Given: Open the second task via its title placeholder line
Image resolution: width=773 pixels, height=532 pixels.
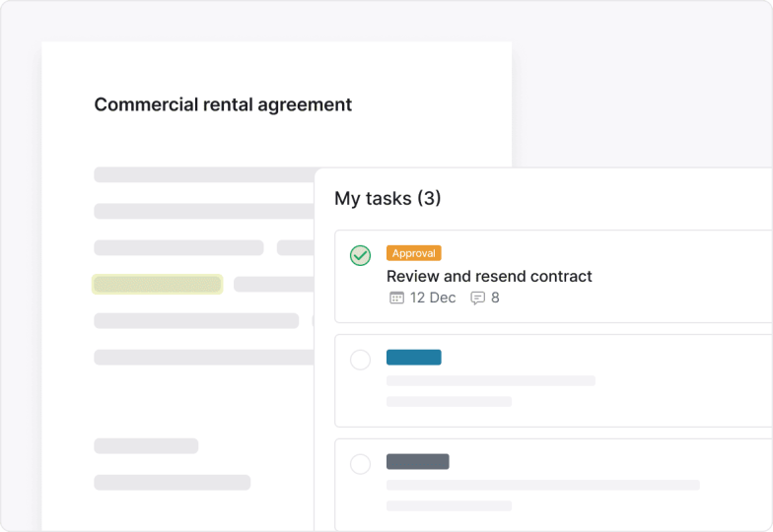Looking at the screenshot, I should click(490, 380).
